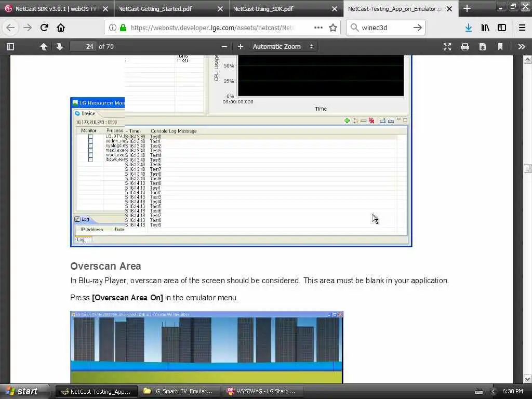Toggle the PDF viewer sidebar
Viewport: 532px width, 399px height.
click(x=10, y=47)
